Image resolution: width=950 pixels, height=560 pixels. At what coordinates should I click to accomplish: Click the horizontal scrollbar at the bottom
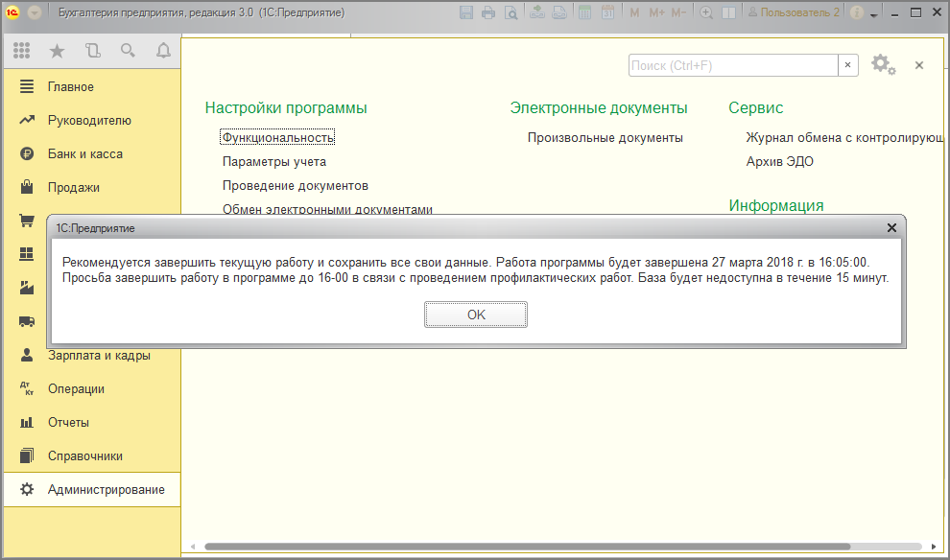(528, 547)
